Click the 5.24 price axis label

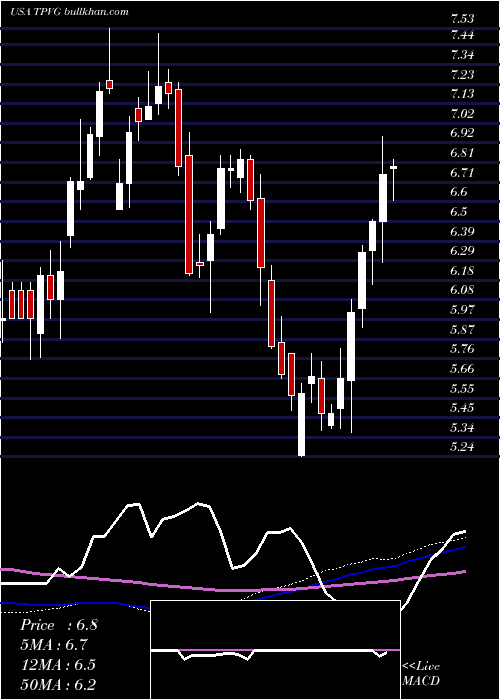462,447
